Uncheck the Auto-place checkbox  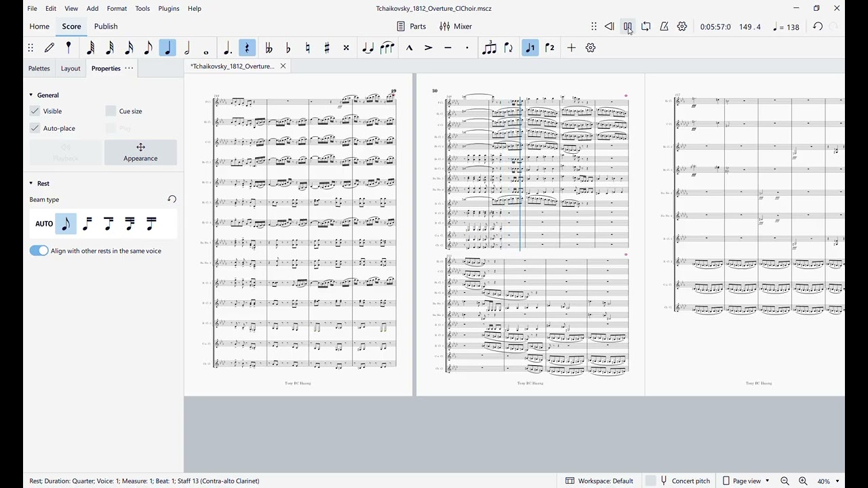tap(35, 128)
